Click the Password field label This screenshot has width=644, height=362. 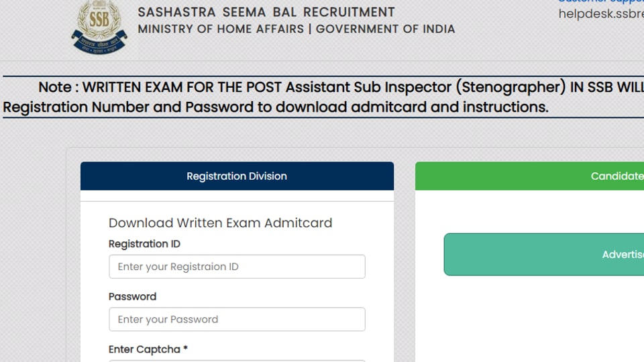click(132, 296)
